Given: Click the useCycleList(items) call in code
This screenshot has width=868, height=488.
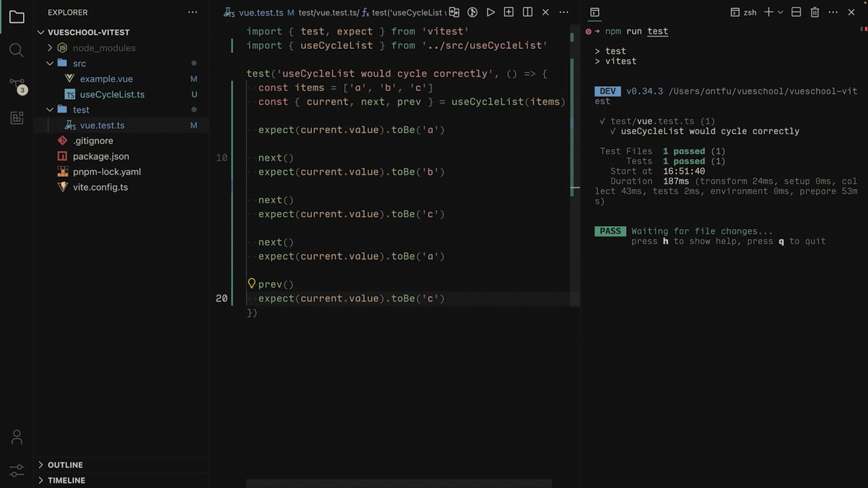Looking at the screenshot, I should click(509, 102).
